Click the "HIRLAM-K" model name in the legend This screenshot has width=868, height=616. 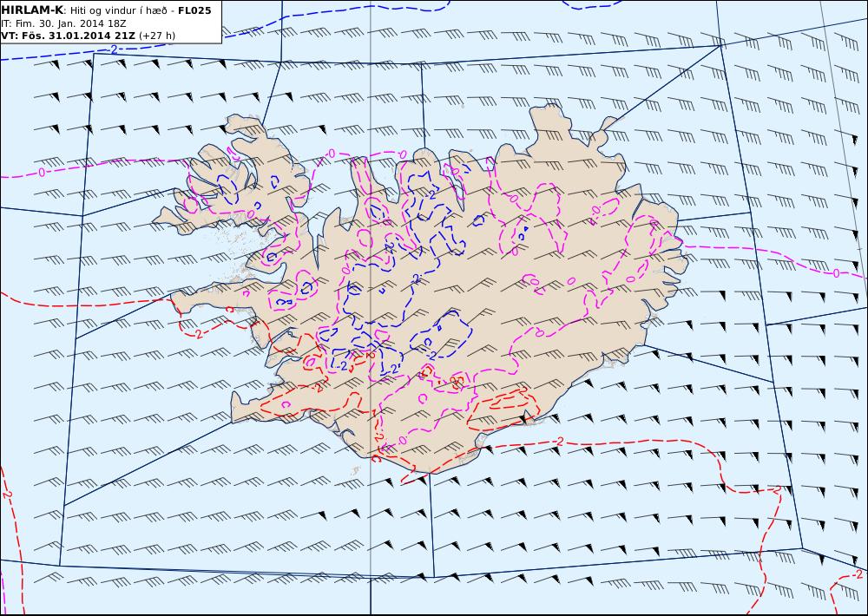(32, 10)
